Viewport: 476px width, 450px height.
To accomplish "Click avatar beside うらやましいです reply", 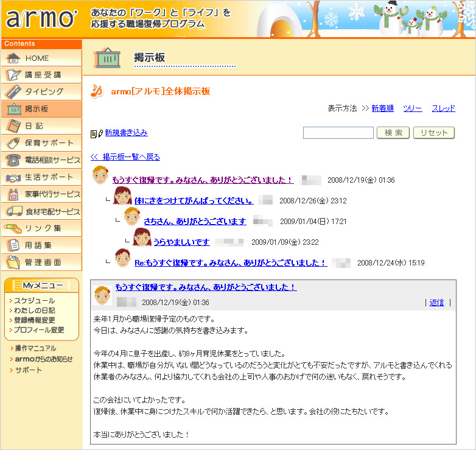I will [x=142, y=237].
